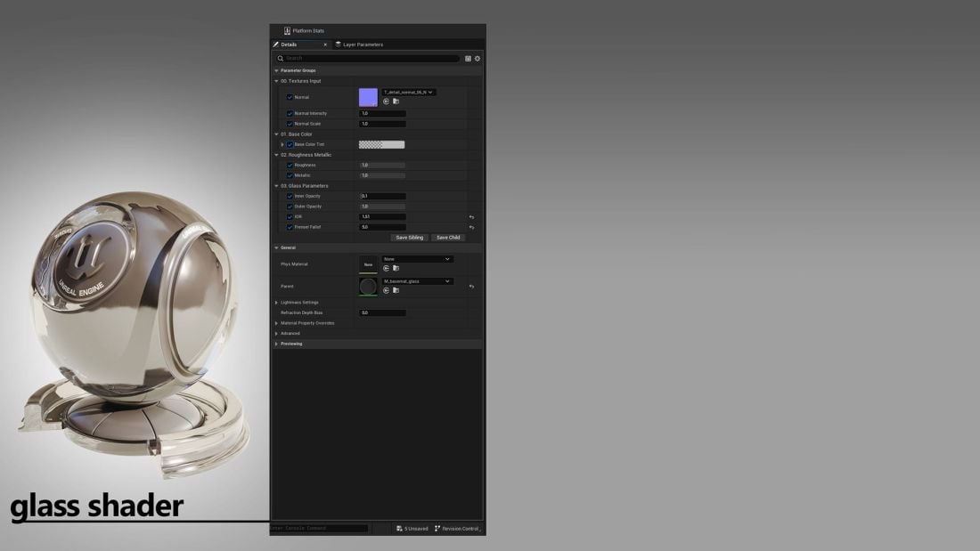Image resolution: width=980 pixels, height=551 pixels.
Task: Open the Parent material dropdown
Action: coord(418,281)
